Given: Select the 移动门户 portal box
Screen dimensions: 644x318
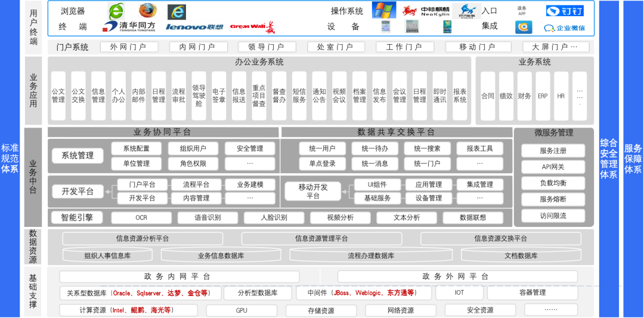Looking at the screenshot, I should [477, 47].
